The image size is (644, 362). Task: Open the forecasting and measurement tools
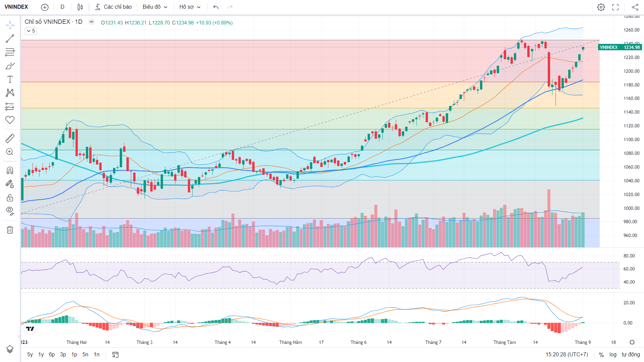(x=10, y=107)
